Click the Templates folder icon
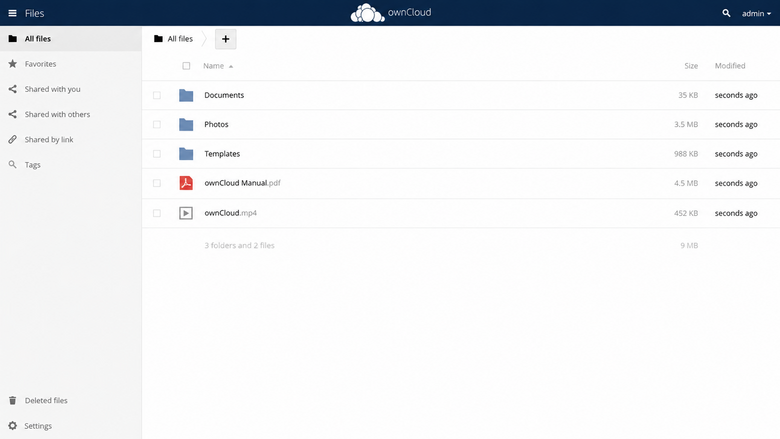The height and width of the screenshot is (439, 780). point(186,154)
